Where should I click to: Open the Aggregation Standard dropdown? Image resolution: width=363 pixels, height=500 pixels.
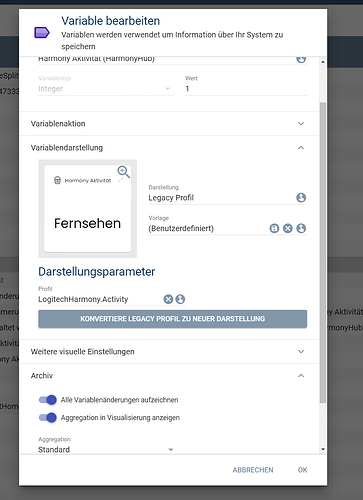pos(106,449)
